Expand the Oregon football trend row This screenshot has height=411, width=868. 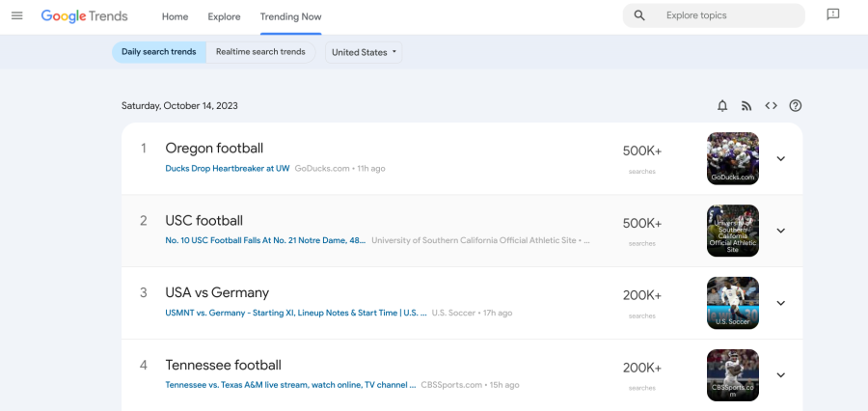pyautogui.click(x=780, y=158)
